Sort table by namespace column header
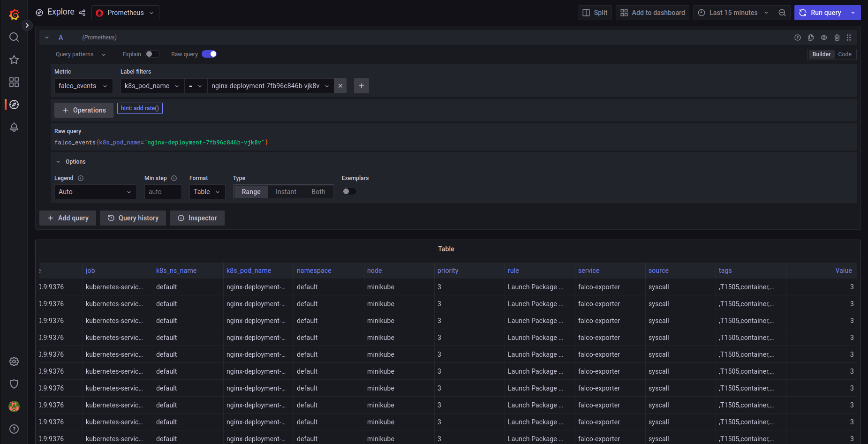Screen dimensions: 868x444 (314, 271)
